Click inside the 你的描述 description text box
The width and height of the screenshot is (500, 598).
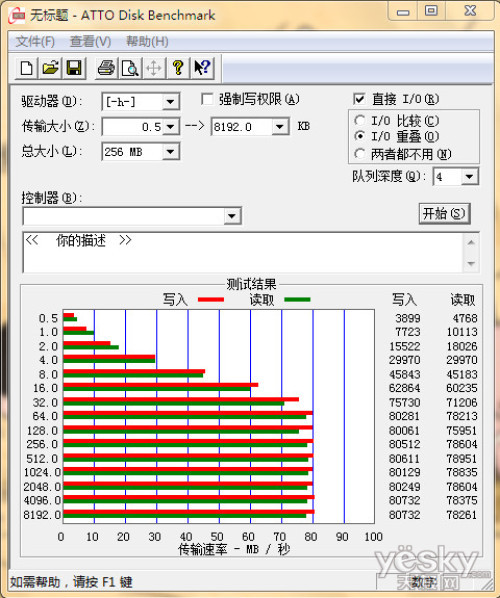(243, 252)
